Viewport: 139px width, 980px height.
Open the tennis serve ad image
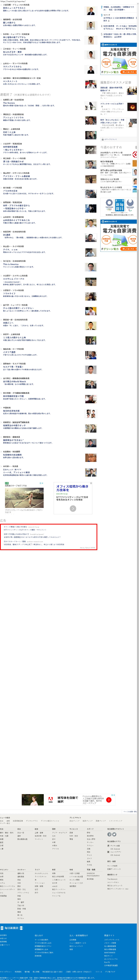pyautogui.click(x=24, y=498)
